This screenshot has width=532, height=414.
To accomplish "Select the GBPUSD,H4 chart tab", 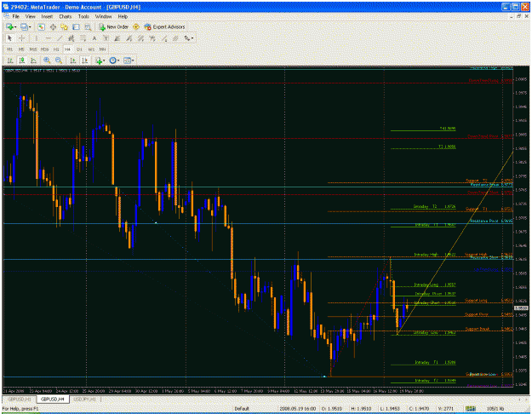I will [x=52, y=400].
